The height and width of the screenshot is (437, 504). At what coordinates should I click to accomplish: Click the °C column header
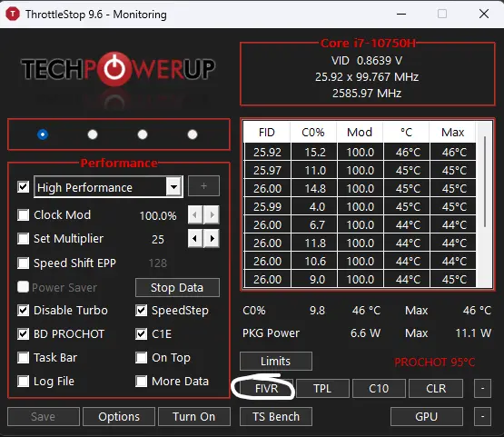[x=406, y=132]
